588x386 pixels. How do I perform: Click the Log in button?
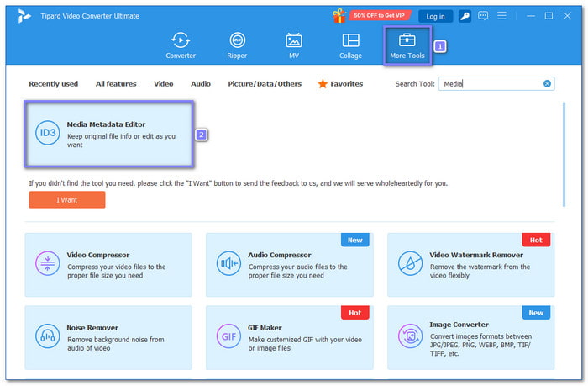coord(435,16)
